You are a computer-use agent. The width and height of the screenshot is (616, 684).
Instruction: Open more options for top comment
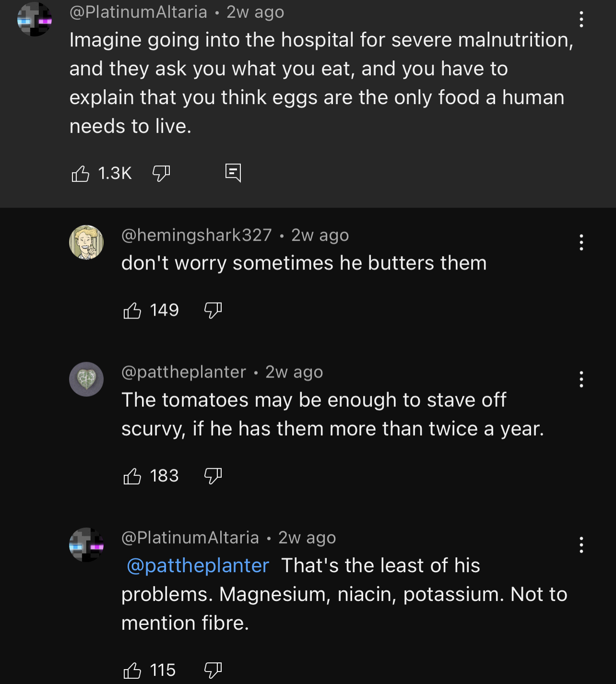pos(581,19)
